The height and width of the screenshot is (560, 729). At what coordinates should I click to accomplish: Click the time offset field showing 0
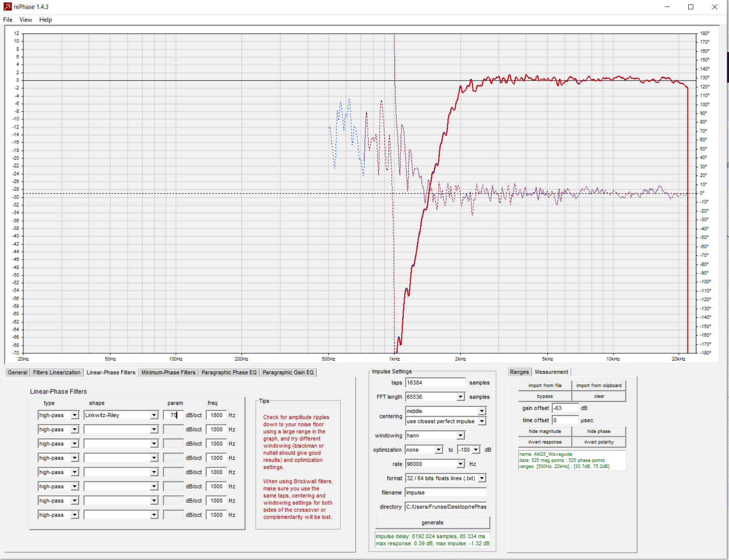565,420
